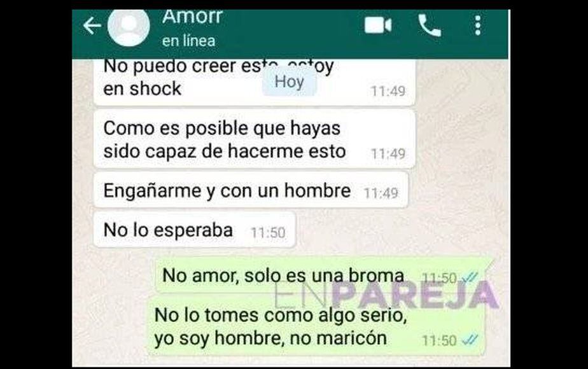
Task: Tap the 'Hoy' date label
Action: click(289, 81)
